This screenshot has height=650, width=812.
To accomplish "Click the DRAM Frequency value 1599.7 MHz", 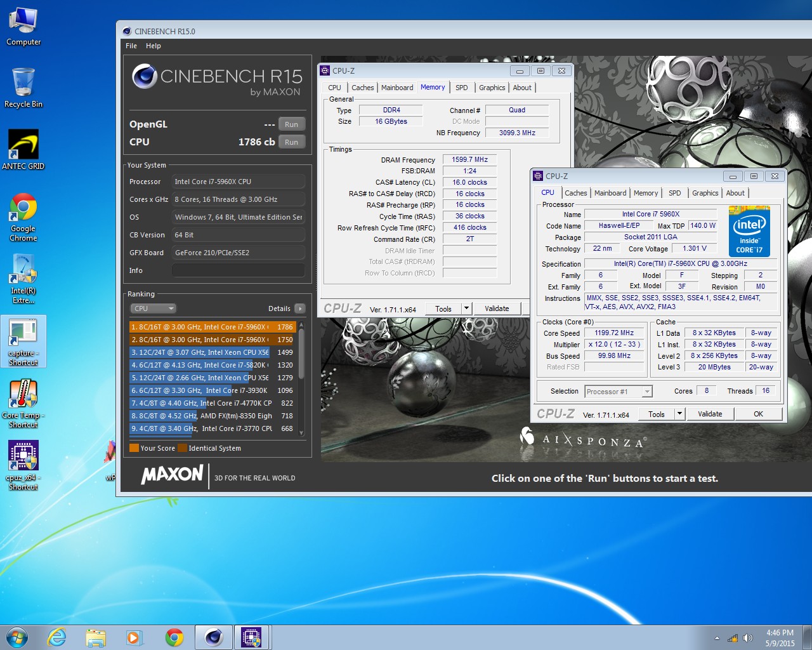I will click(469, 160).
